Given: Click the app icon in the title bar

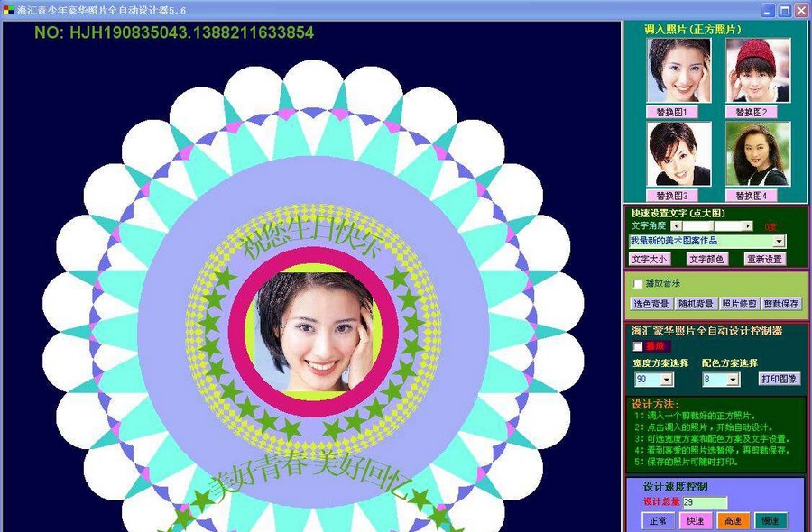Looking at the screenshot, I should (8, 10).
